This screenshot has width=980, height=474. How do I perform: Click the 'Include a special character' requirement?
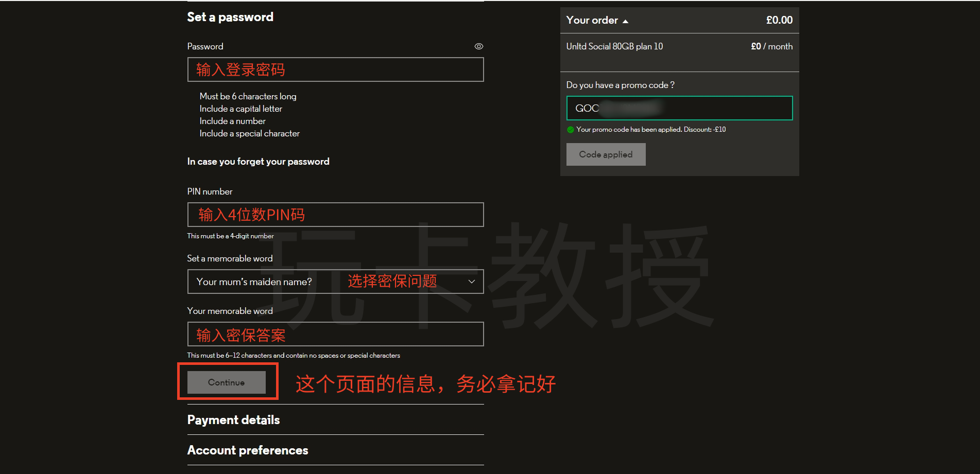point(249,133)
